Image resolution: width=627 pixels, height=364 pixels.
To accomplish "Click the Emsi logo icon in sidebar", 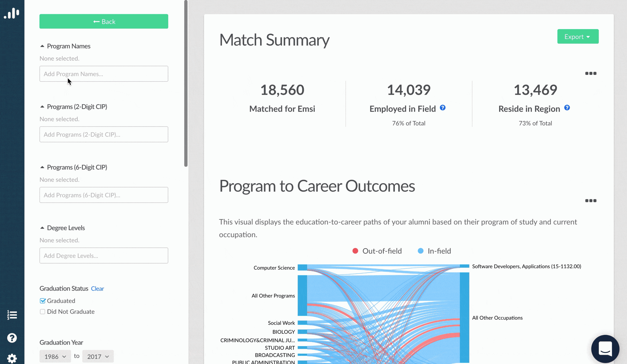I will tap(12, 13).
